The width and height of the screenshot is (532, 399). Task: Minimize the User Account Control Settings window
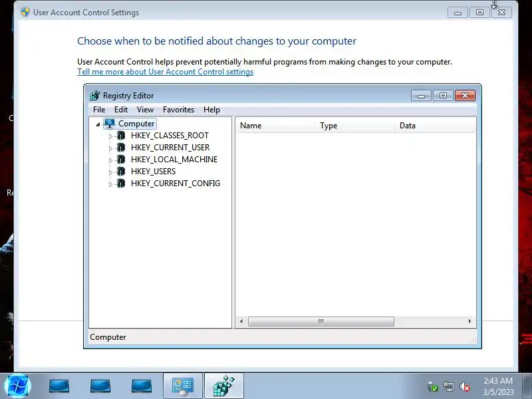coord(458,13)
